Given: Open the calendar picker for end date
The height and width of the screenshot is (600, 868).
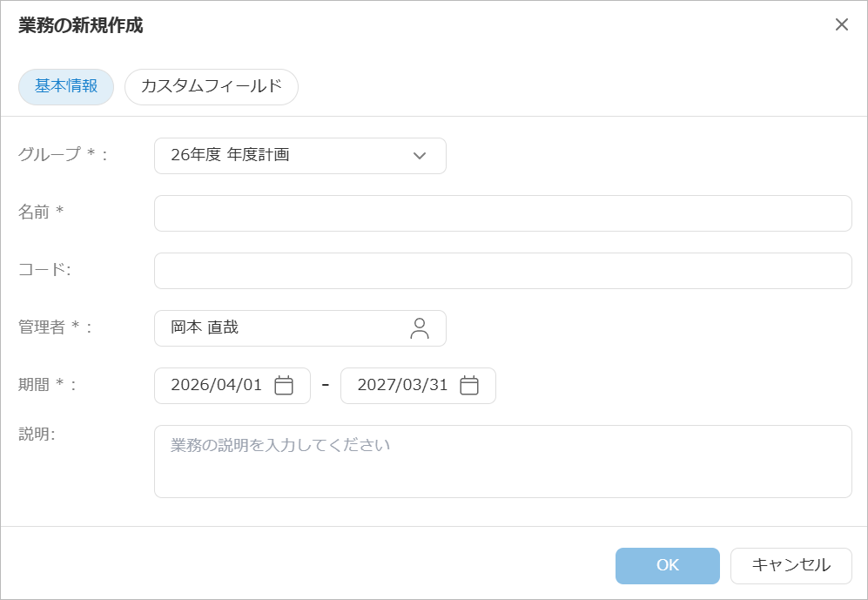Looking at the screenshot, I should pos(469,386).
